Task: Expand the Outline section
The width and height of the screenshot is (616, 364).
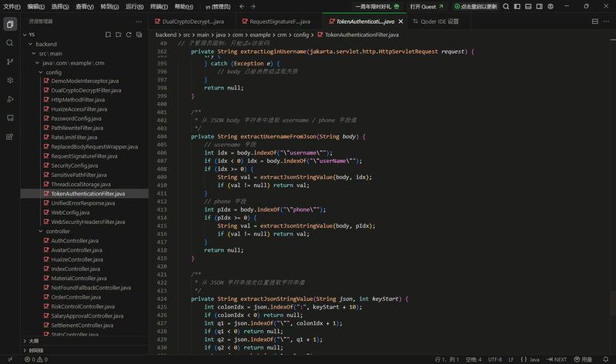Action: [x=85, y=341]
